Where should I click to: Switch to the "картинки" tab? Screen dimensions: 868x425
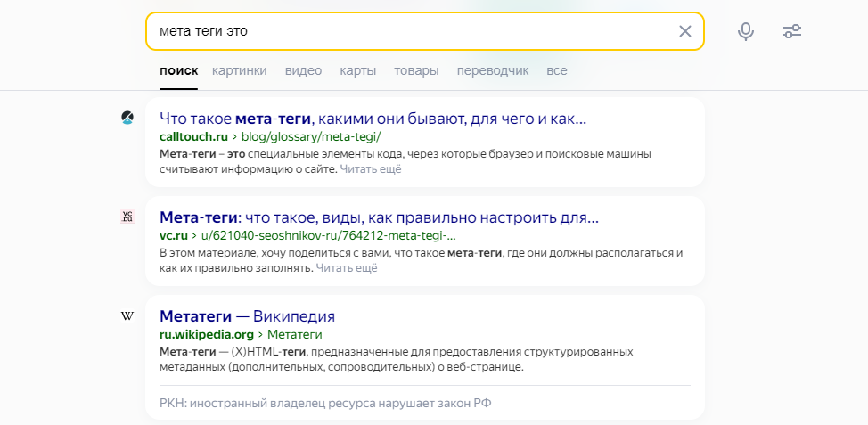pyautogui.click(x=239, y=71)
